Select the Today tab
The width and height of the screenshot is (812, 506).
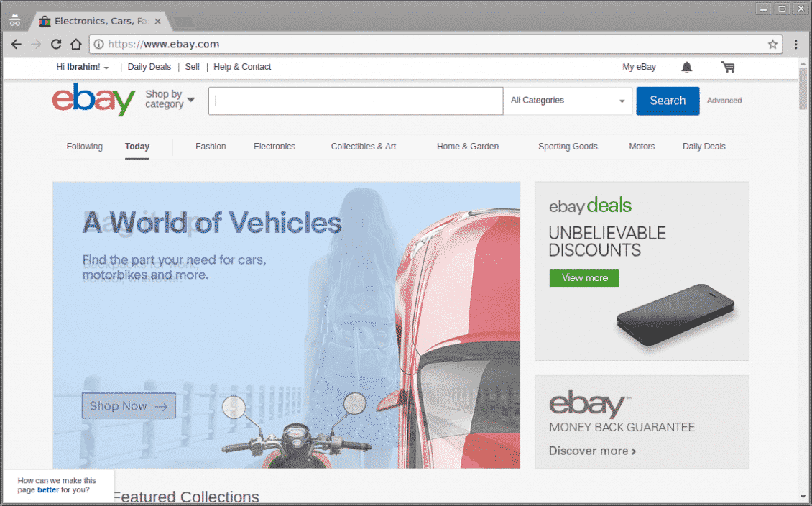click(137, 147)
